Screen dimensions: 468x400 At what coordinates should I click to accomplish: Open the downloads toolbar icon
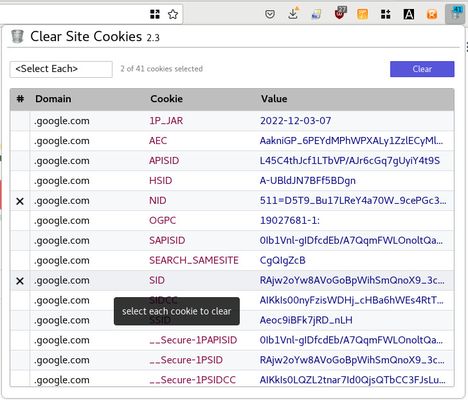293,14
